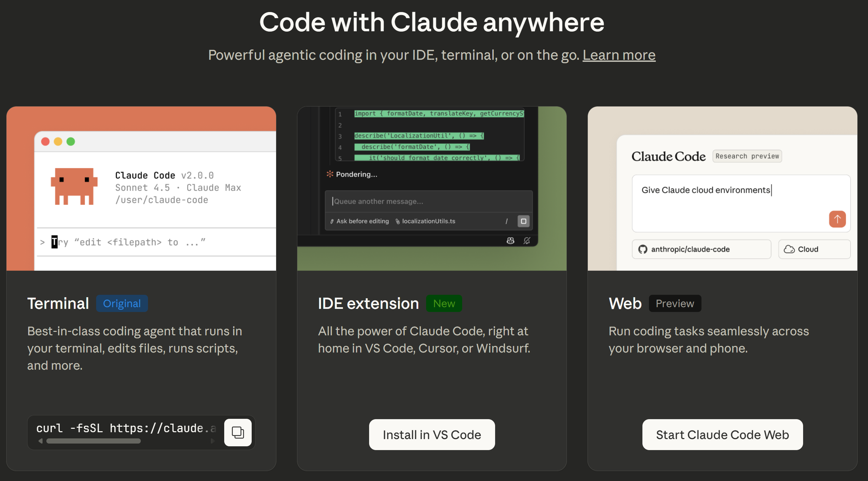Click the Preview badge next to Web

point(675,303)
